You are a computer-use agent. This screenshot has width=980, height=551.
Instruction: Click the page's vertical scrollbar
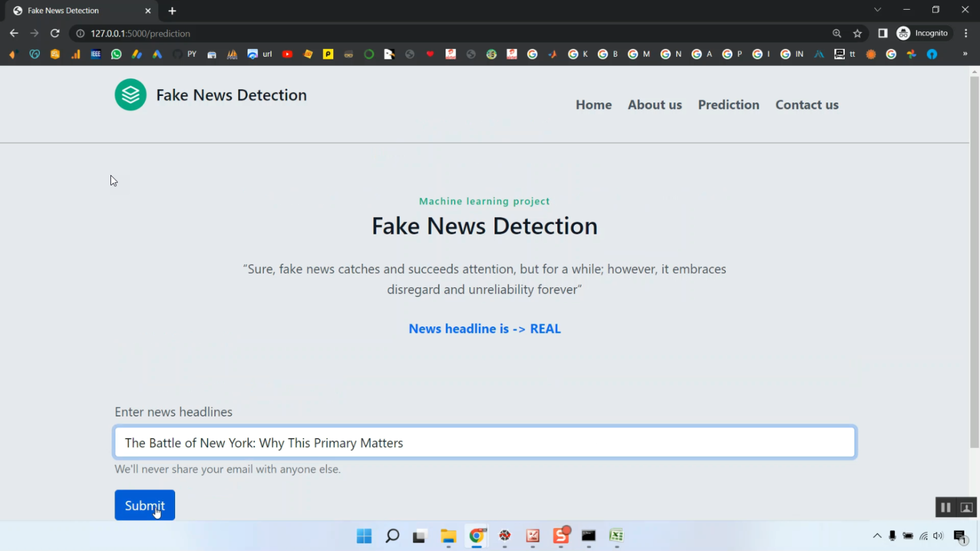coord(974,261)
